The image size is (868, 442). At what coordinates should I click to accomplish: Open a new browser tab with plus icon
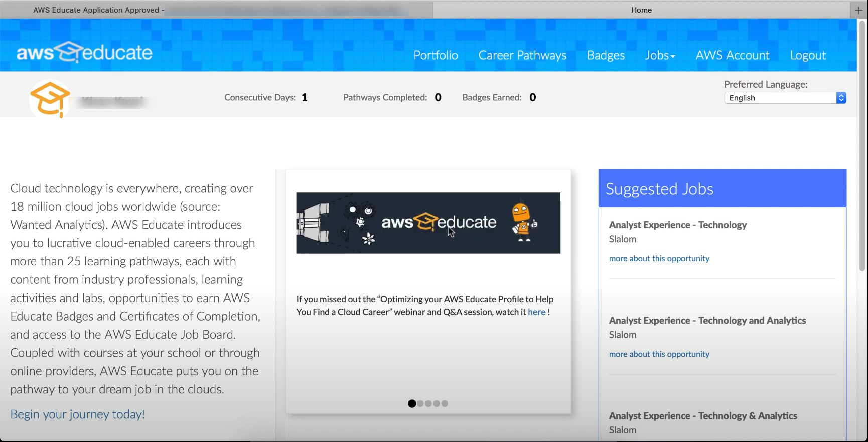pyautogui.click(x=858, y=10)
